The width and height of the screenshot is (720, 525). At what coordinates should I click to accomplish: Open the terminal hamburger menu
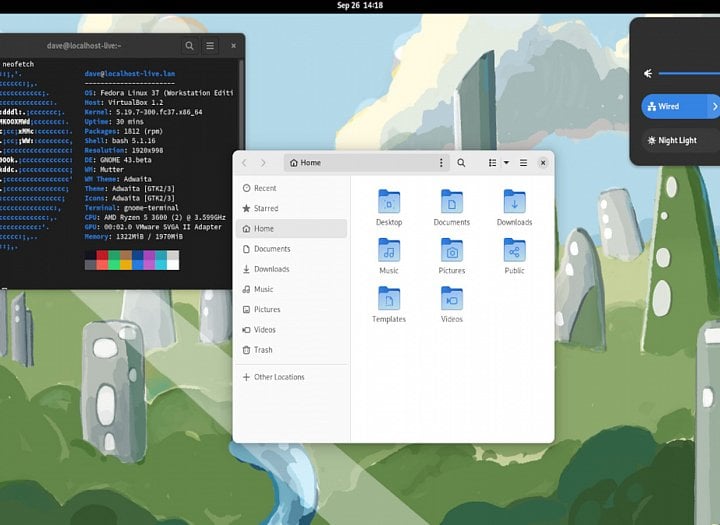point(210,46)
